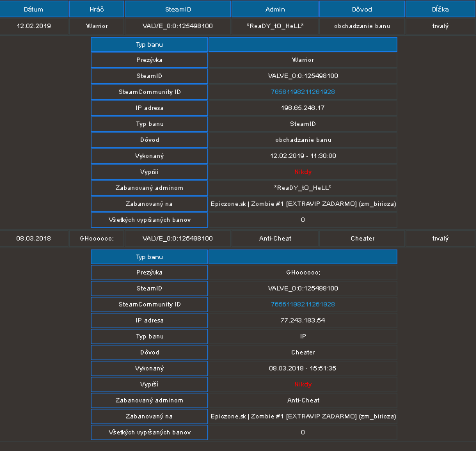Click ban type value SteamID in first details

tap(303, 124)
